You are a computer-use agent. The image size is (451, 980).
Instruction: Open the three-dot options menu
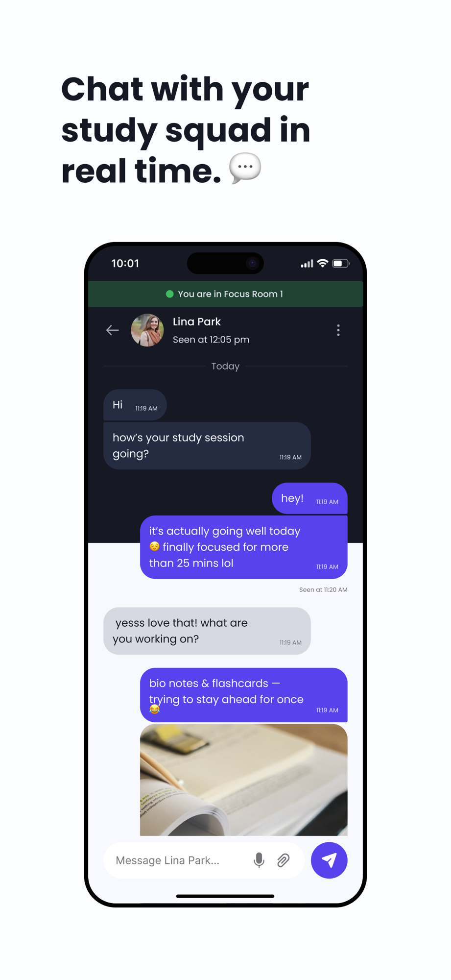coord(338,330)
